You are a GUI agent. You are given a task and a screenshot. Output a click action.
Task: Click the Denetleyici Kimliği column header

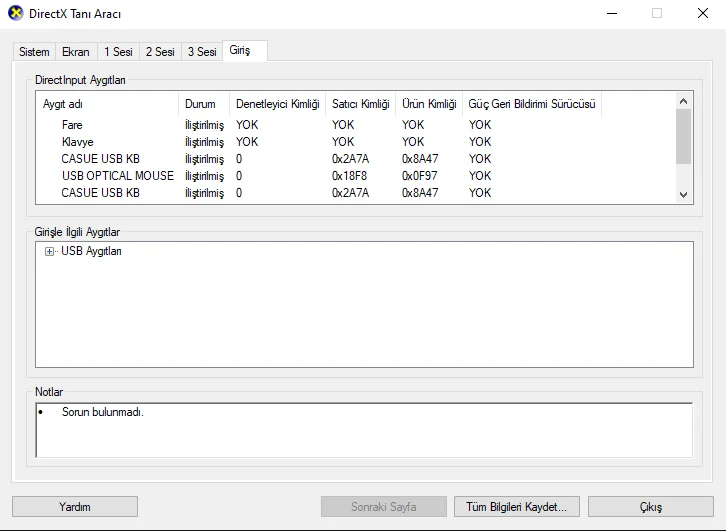click(277, 104)
